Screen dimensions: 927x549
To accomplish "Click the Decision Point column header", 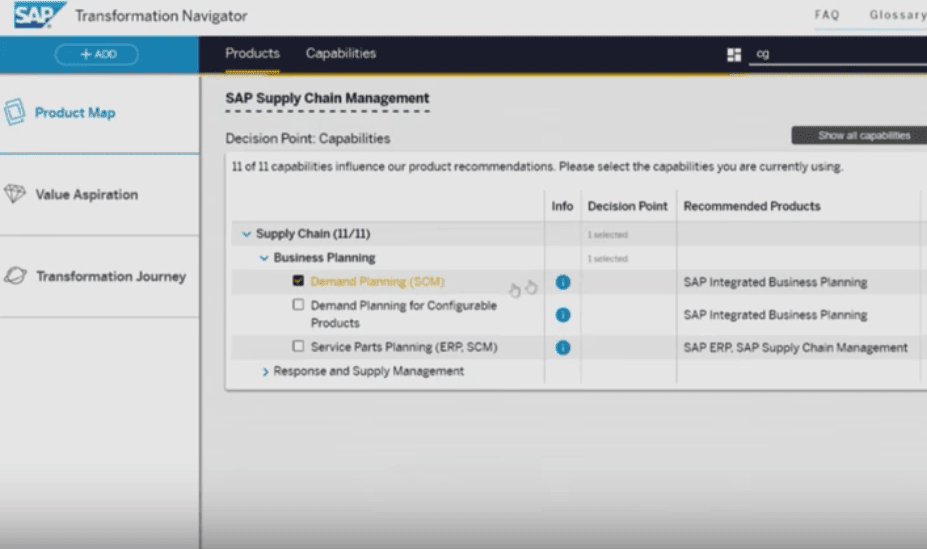I will pyautogui.click(x=627, y=206).
